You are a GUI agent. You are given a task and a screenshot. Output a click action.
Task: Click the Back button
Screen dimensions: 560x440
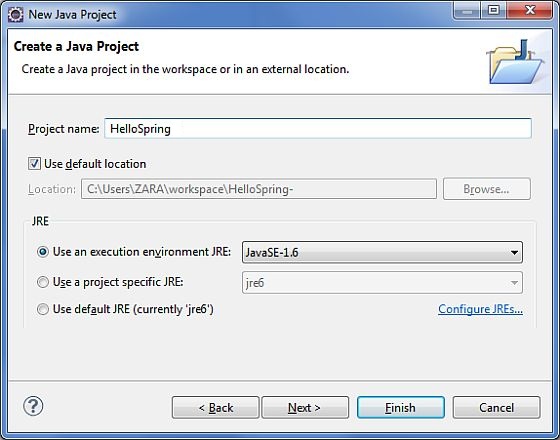(215, 408)
